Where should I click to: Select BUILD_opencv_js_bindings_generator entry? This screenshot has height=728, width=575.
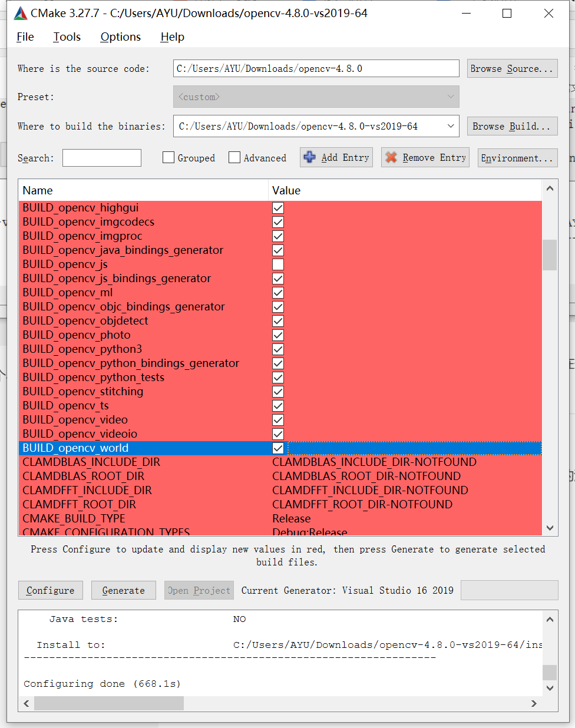117,279
